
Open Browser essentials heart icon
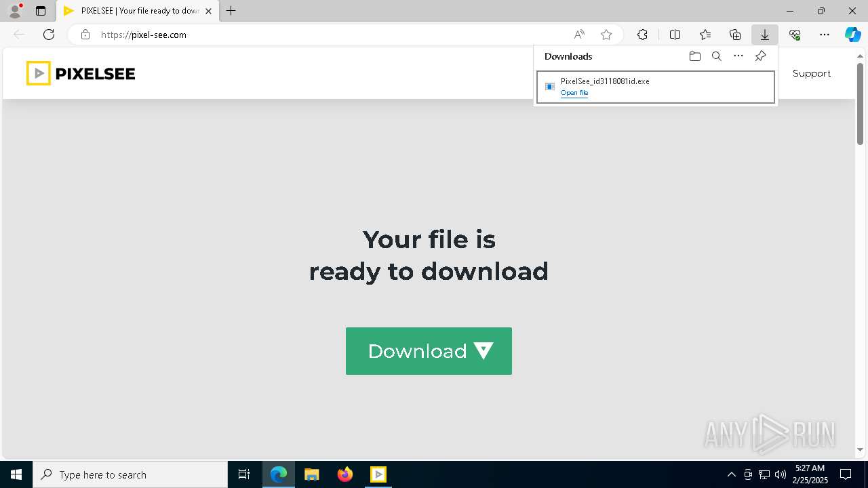click(795, 35)
